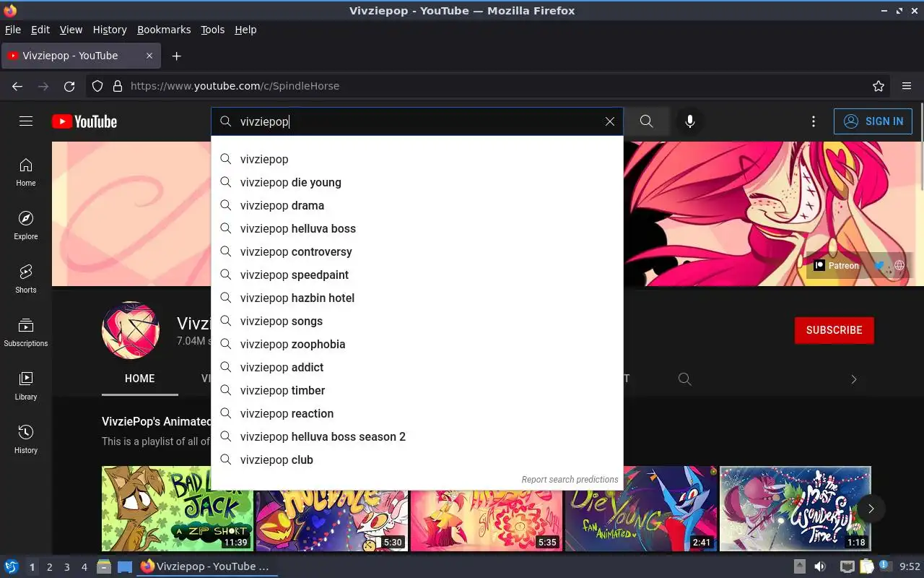Go to Home in the sidebar
Image resolution: width=924 pixels, height=578 pixels.
[26, 172]
